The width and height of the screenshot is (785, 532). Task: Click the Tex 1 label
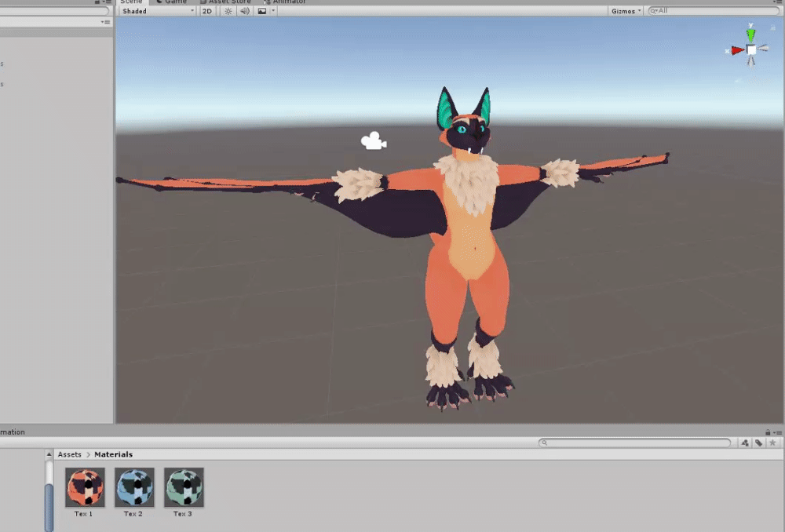(x=84, y=513)
